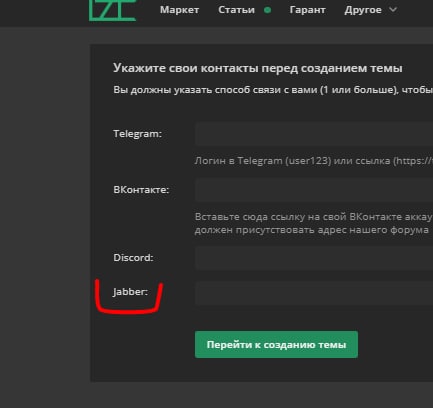Click the Перейти к созданию темы button
The width and height of the screenshot is (433, 408).
(x=276, y=344)
